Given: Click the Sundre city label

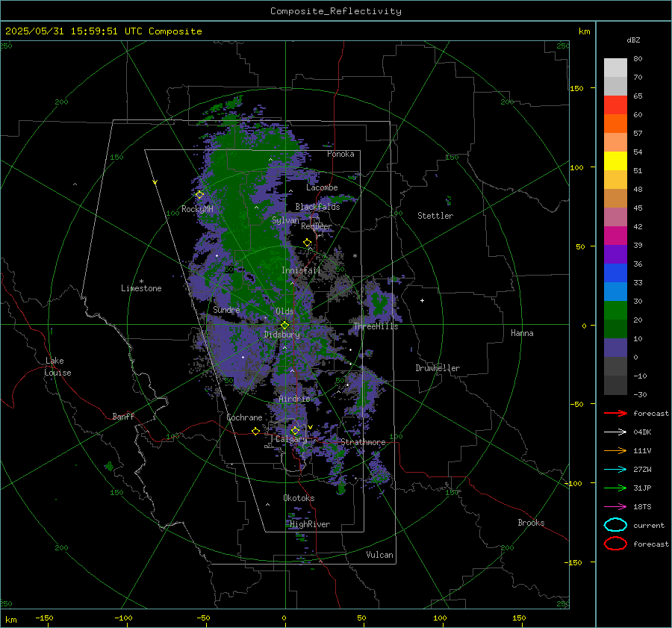Looking at the screenshot, I should [226, 309].
